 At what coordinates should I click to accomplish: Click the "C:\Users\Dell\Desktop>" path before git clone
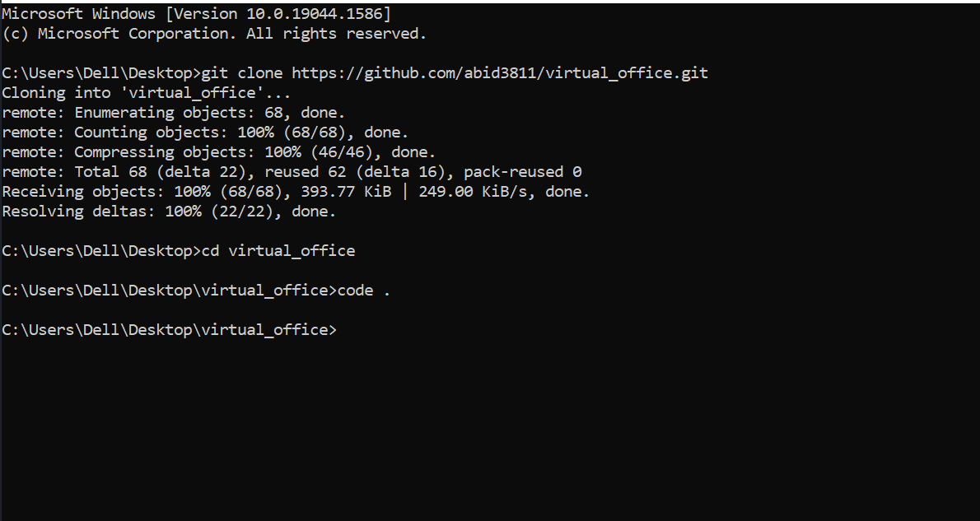101,73
